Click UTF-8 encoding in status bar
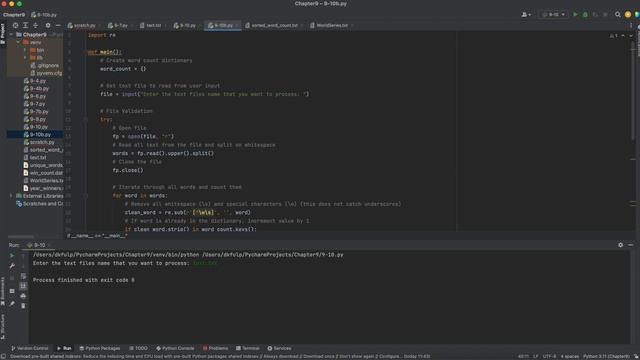This screenshot has height=360, width=640. (549, 357)
